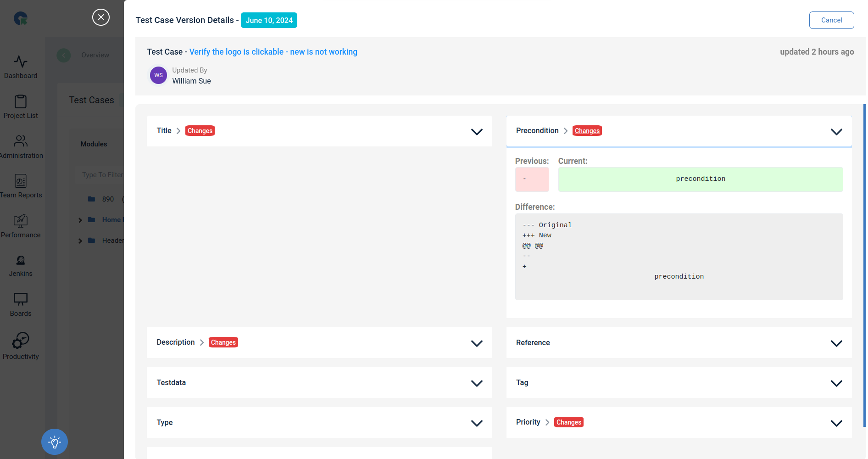Expand the Tag section chevron
The width and height of the screenshot is (868, 459).
(836, 383)
